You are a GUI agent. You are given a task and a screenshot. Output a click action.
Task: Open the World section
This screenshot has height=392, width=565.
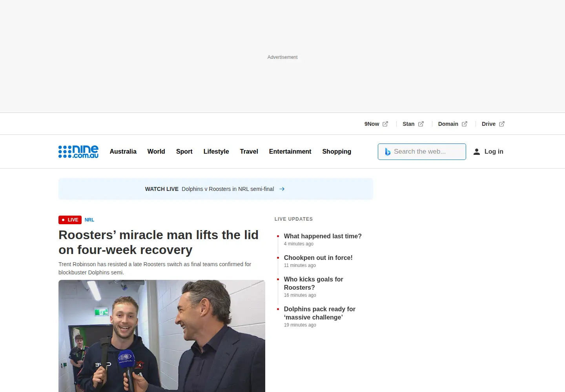point(156,152)
